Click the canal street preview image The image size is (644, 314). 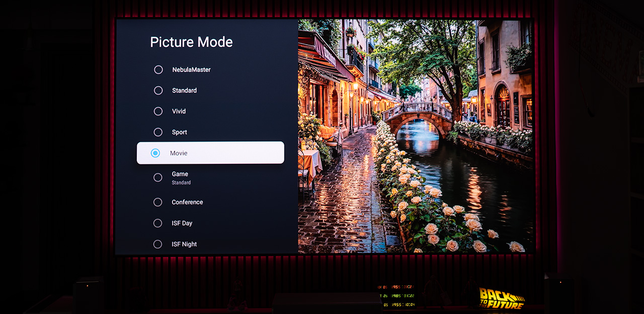pos(415,136)
